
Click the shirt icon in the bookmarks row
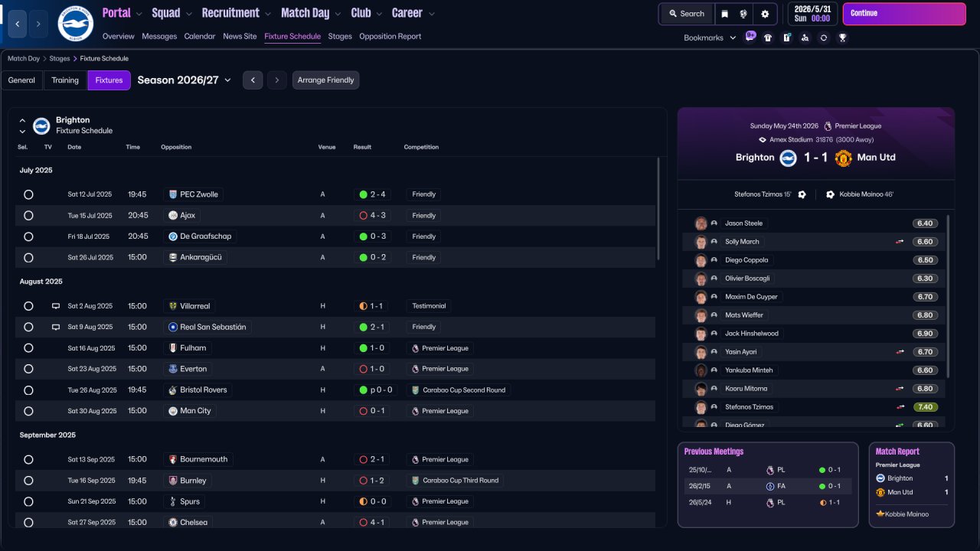768,37
